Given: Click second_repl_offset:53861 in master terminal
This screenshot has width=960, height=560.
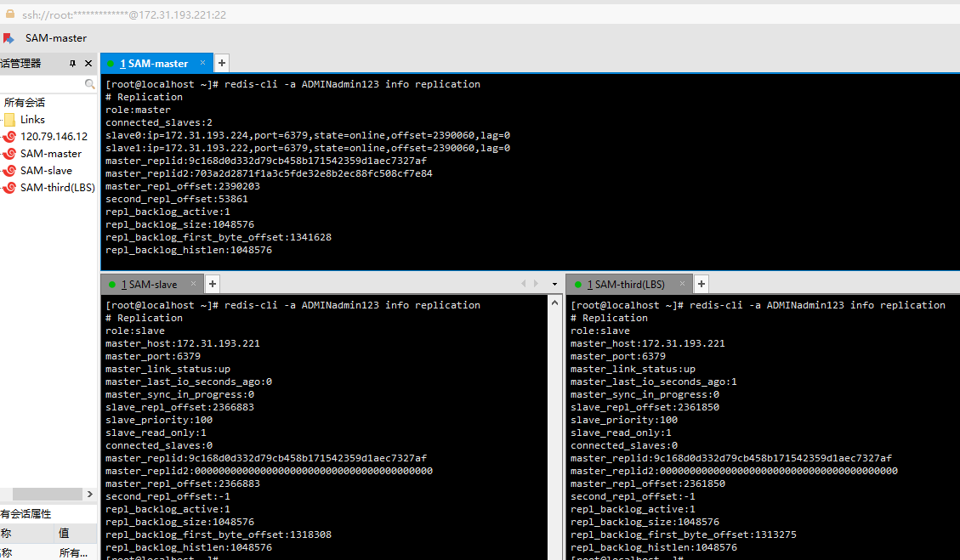Looking at the screenshot, I should pyautogui.click(x=176, y=199).
